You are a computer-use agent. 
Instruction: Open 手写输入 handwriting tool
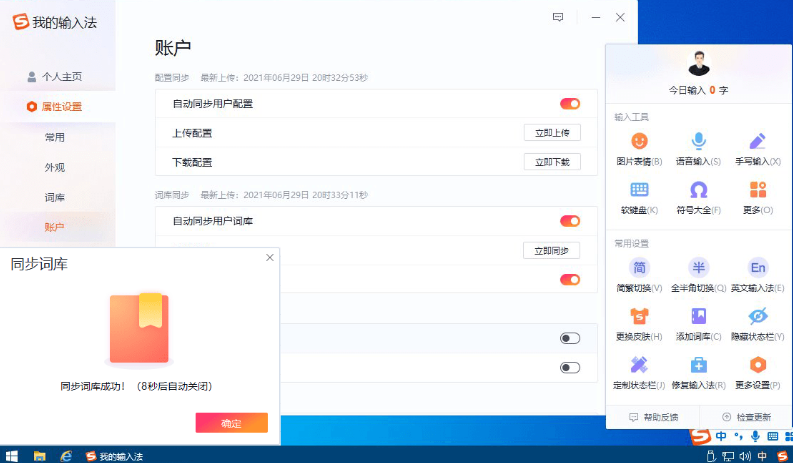[758, 149]
